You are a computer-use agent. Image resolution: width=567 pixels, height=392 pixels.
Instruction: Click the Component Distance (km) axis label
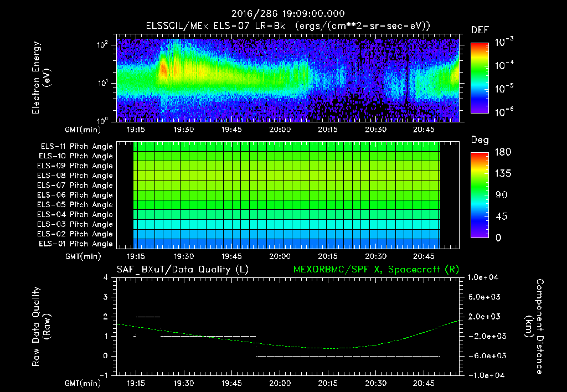click(534, 327)
